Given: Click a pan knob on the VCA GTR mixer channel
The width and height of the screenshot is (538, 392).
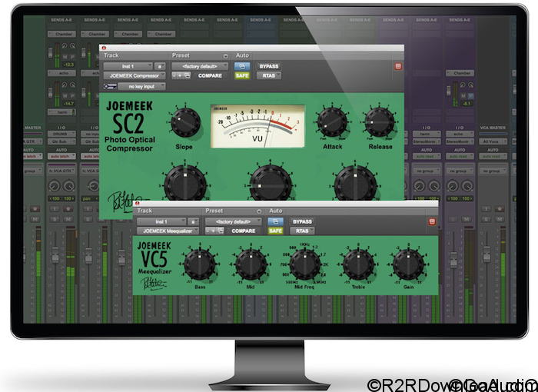Looking at the screenshot, I should point(55,186).
